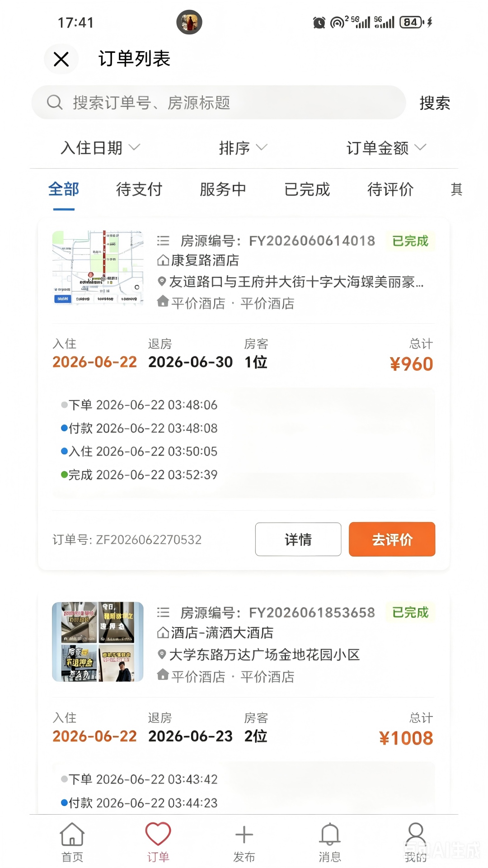
Task: Select the 服务中 tab
Action: [x=223, y=189]
